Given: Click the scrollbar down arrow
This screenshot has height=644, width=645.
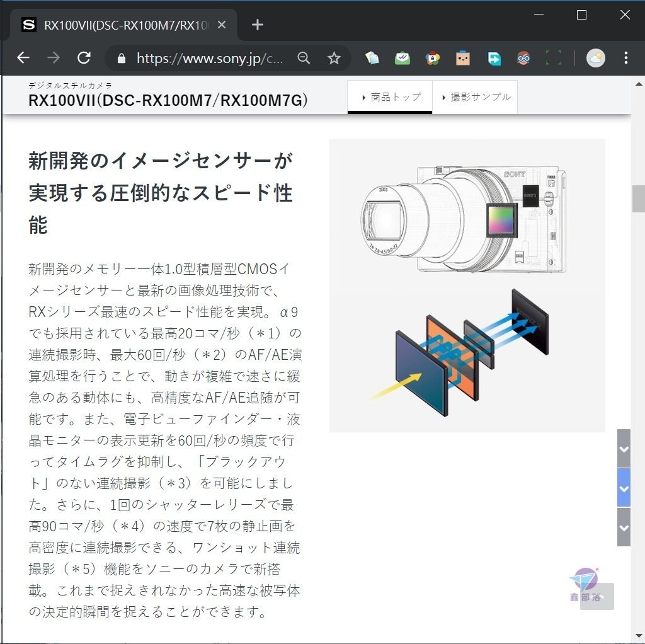Looking at the screenshot, I should point(639,636).
